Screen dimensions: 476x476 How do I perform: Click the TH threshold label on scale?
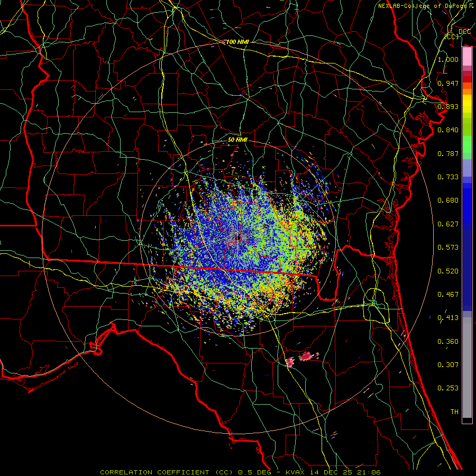tap(454, 412)
